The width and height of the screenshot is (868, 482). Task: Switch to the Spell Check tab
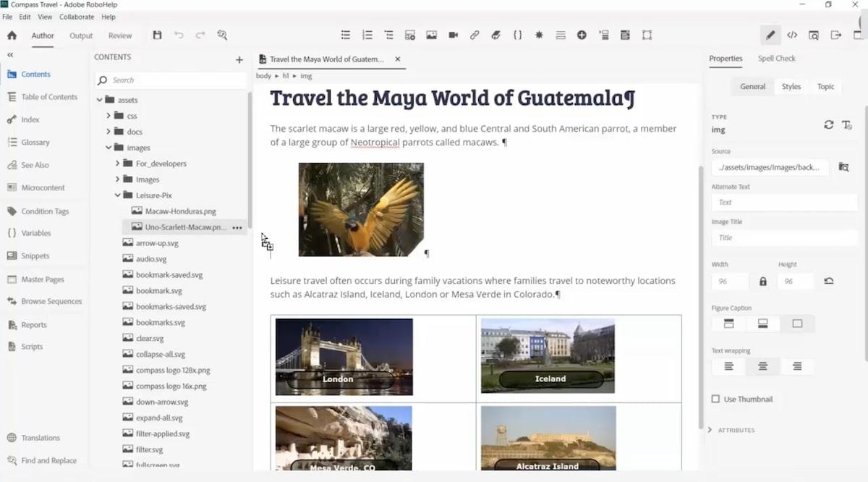click(x=776, y=59)
